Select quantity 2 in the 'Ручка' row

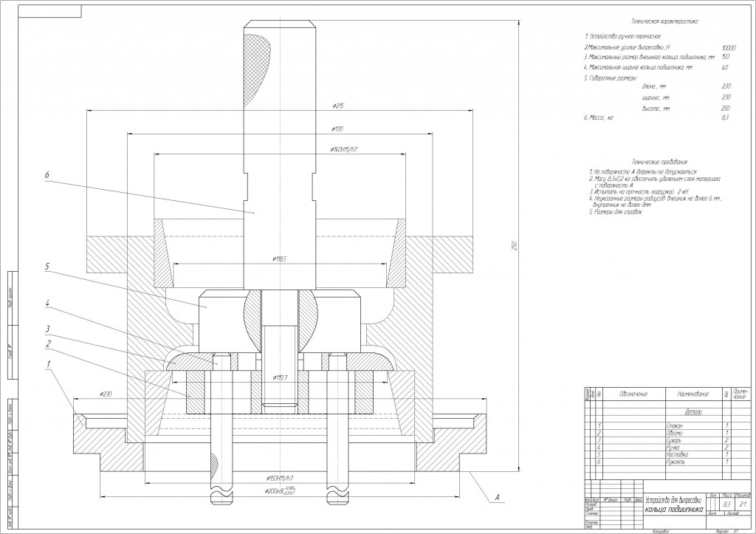point(726,447)
